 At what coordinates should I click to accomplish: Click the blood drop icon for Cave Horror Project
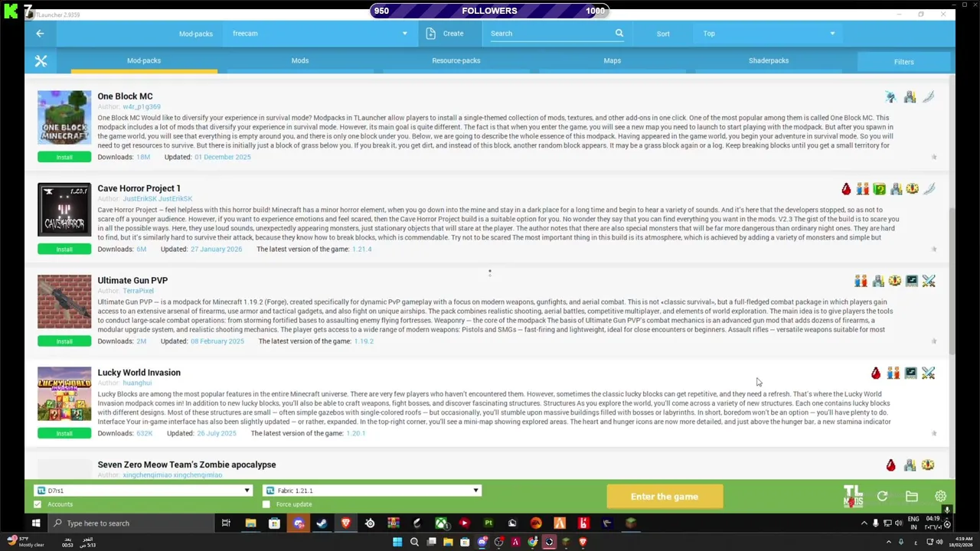coord(846,189)
